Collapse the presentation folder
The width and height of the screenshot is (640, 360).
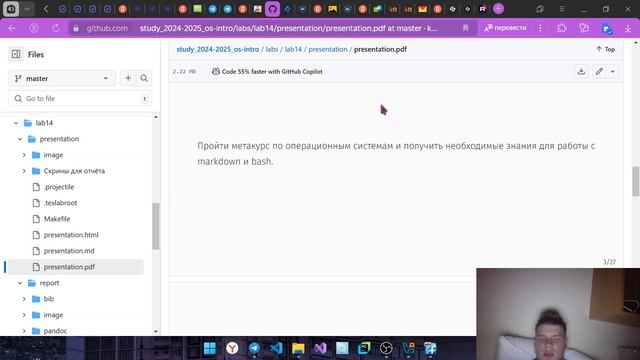click(20, 139)
